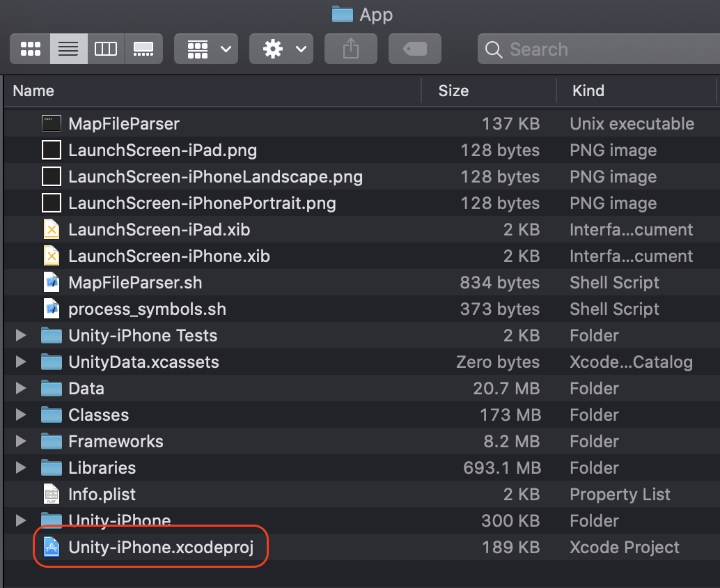Viewport: 720px width, 588px height.
Task: Open the group-by arrangement dropdown
Action: 206,49
